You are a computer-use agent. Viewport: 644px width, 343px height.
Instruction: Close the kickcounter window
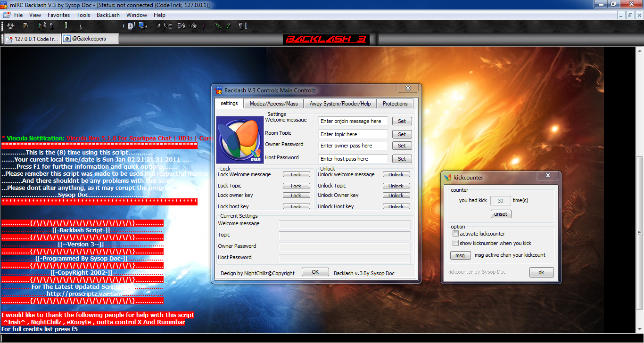[548, 176]
